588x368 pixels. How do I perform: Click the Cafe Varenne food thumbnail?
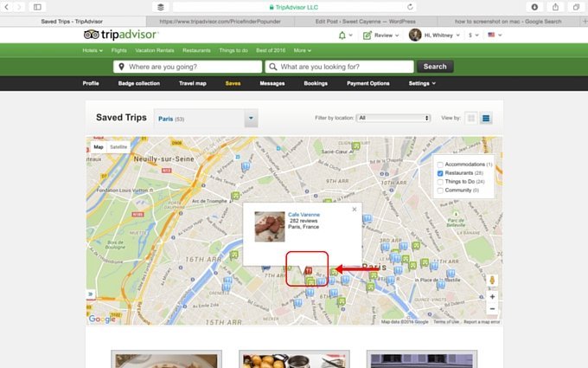coord(270,227)
